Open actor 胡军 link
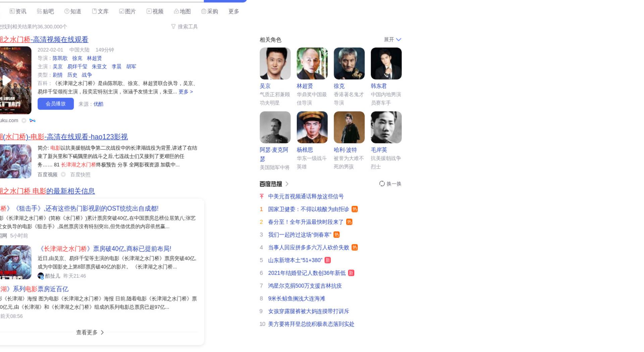 click(x=131, y=67)
